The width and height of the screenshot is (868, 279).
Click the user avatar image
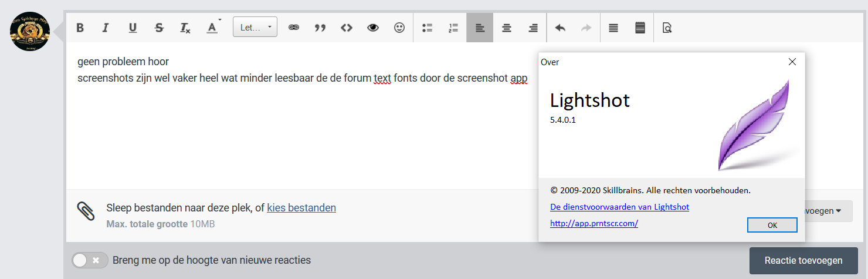(30, 31)
